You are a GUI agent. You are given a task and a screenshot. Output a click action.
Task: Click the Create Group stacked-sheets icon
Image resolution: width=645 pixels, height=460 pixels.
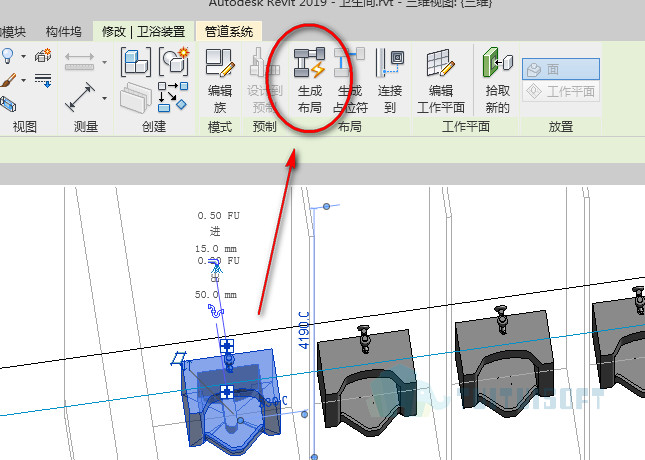(x=136, y=98)
